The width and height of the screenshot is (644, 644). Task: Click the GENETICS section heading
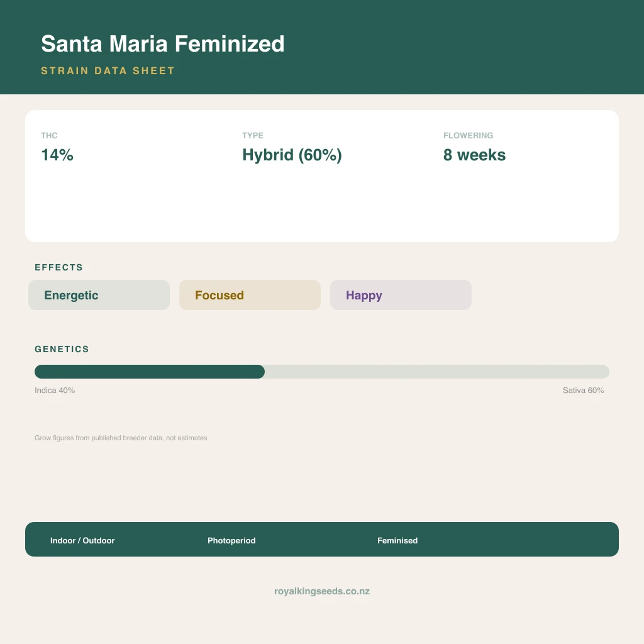click(62, 349)
